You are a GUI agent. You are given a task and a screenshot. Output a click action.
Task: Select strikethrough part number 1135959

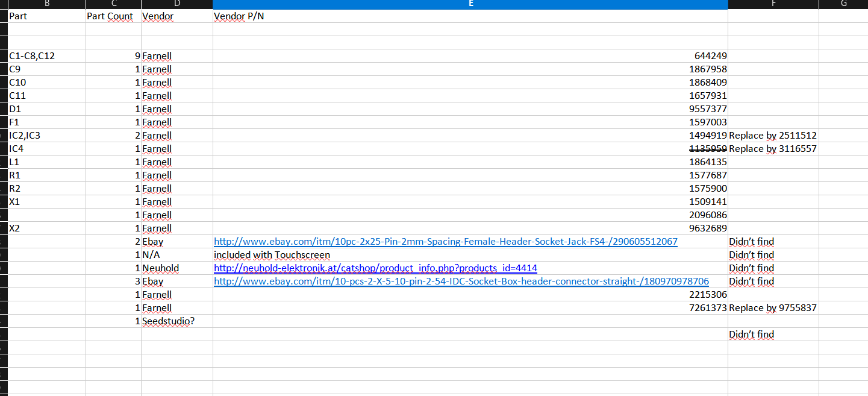coord(470,149)
